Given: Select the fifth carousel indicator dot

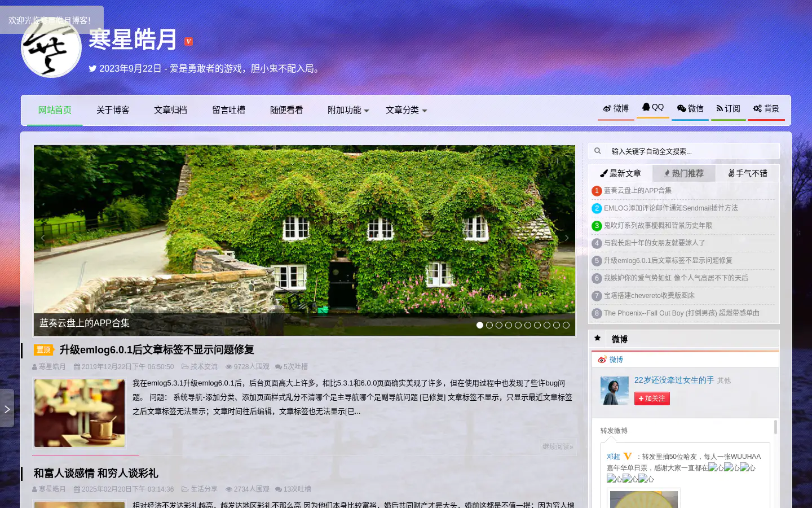Looking at the screenshot, I should point(518,325).
